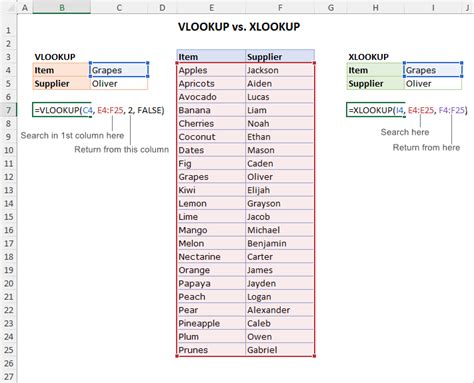Image resolution: width=474 pixels, height=383 pixels.
Task: Select the Logan cell
Action: click(x=280, y=297)
